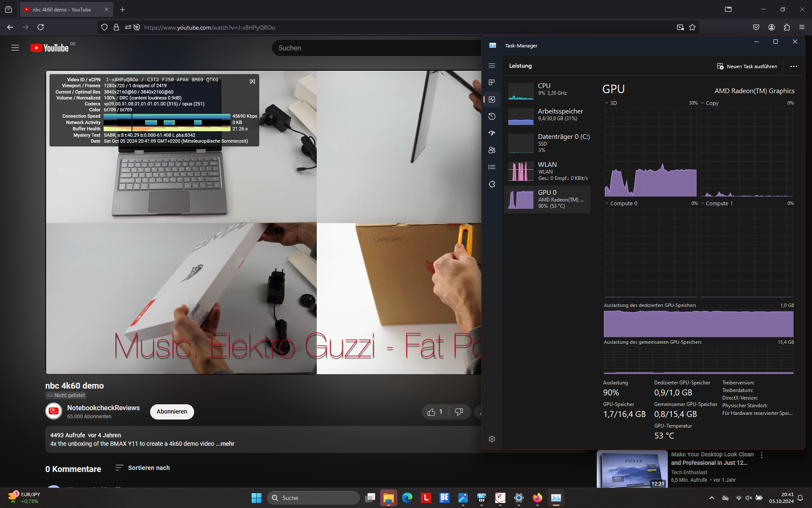
Task: Select the WLAN performance item
Action: tap(548, 171)
